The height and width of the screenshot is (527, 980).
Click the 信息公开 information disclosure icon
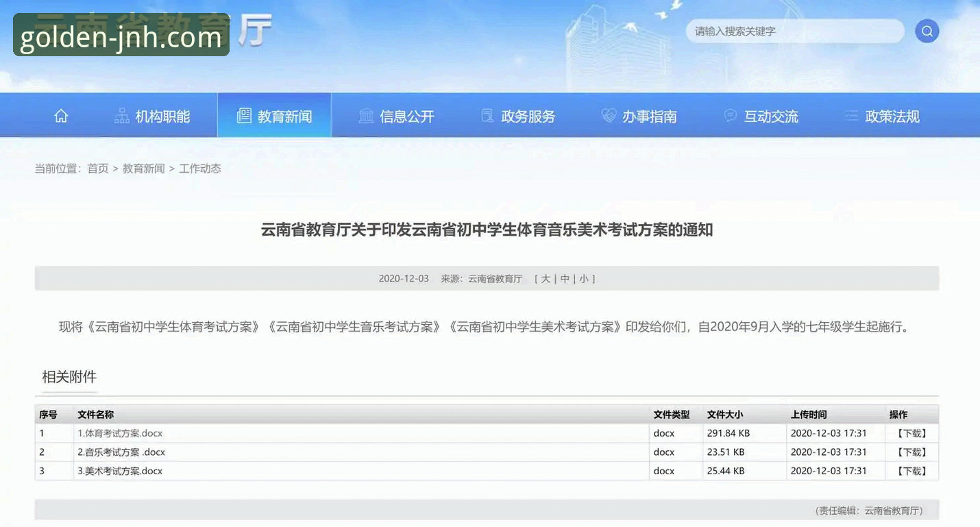(x=367, y=117)
